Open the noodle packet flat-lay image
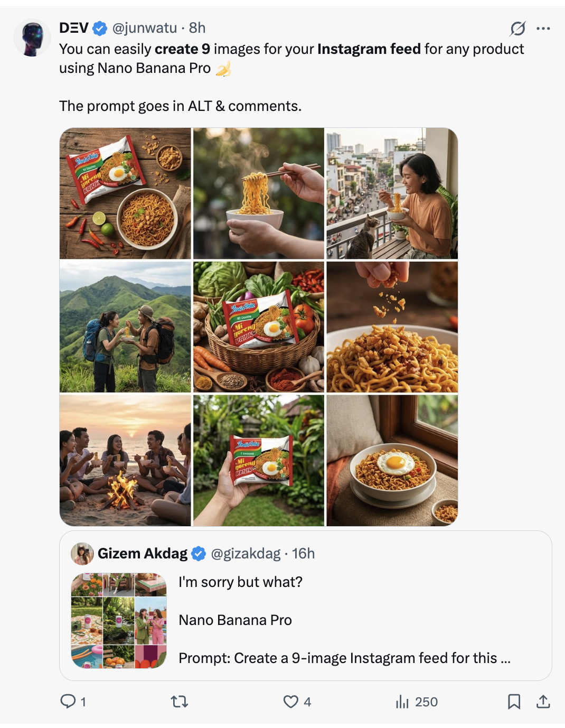This screenshot has width=565, height=728. coord(125,193)
